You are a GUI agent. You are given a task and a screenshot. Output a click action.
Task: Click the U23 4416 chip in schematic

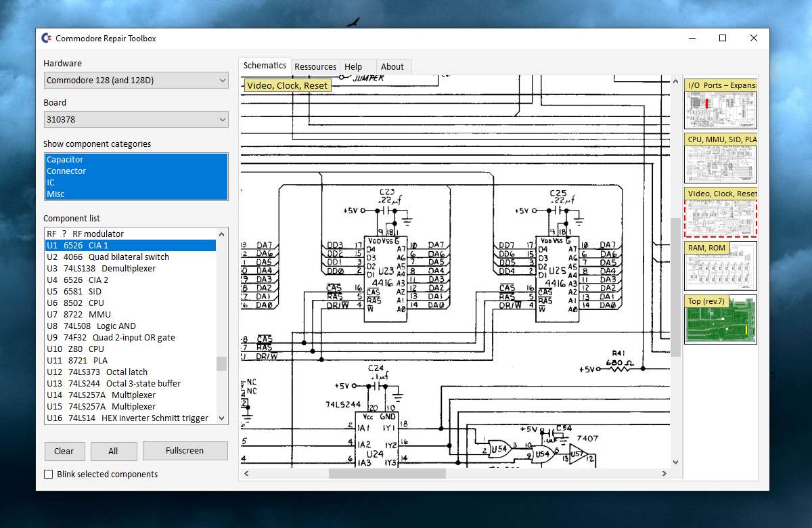coord(386,278)
